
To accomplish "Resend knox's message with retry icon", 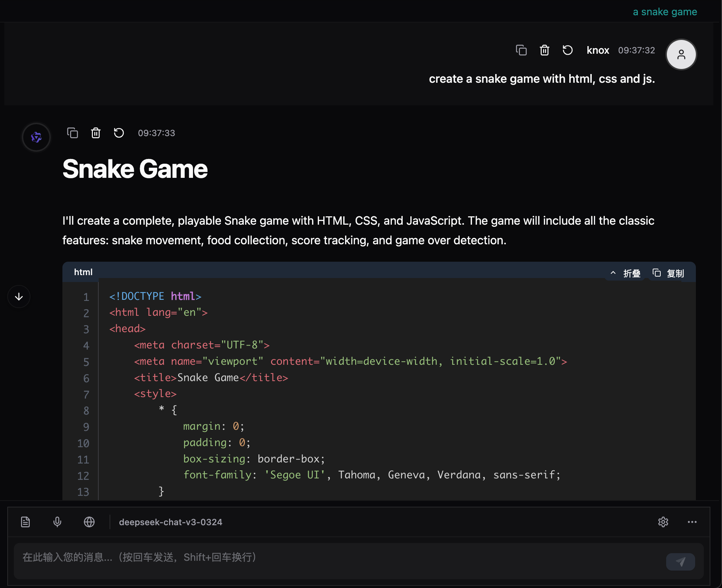I will pyautogui.click(x=568, y=50).
